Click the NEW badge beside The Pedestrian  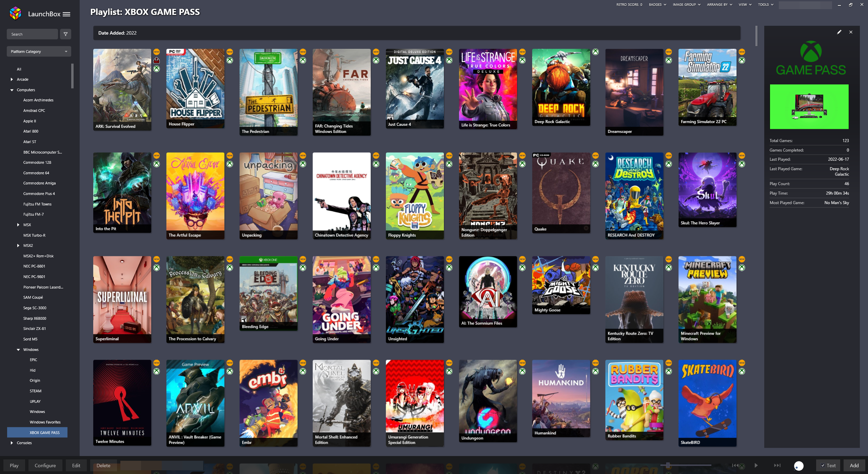coord(303,52)
